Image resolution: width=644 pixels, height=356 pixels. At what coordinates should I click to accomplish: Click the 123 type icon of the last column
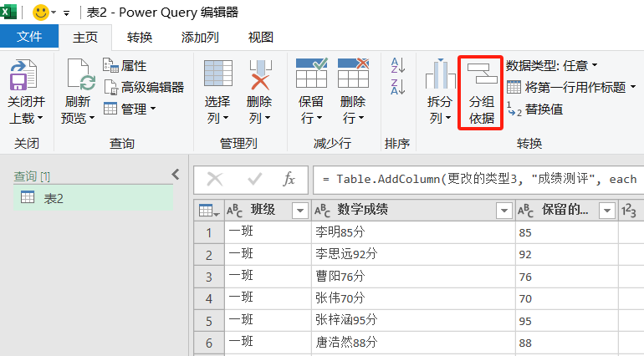coord(629,211)
